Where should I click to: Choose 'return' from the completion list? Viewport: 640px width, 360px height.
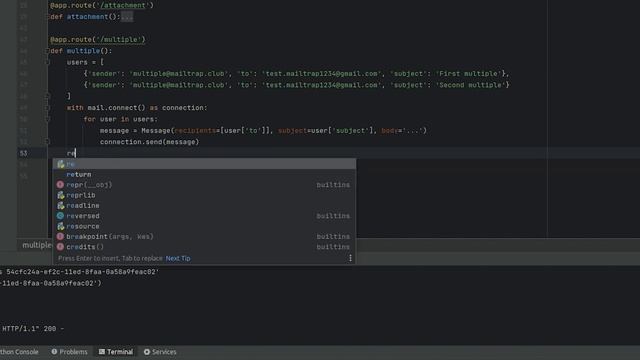[204, 174]
